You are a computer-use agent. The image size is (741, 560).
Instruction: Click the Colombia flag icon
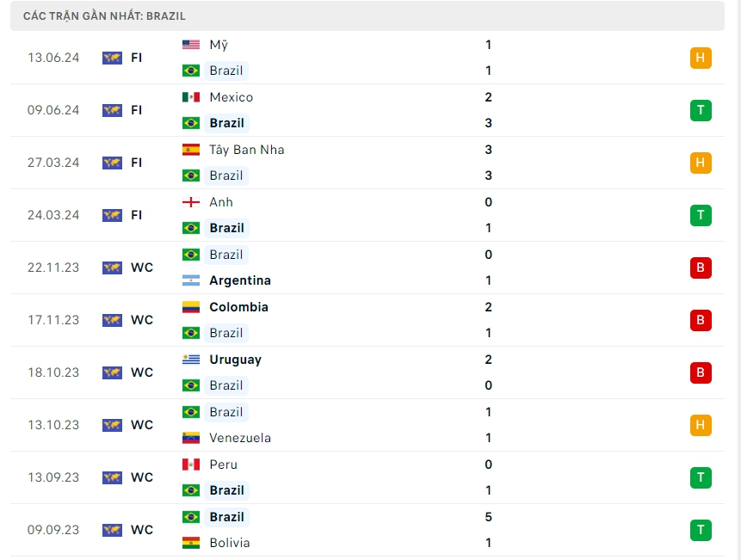point(191,307)
